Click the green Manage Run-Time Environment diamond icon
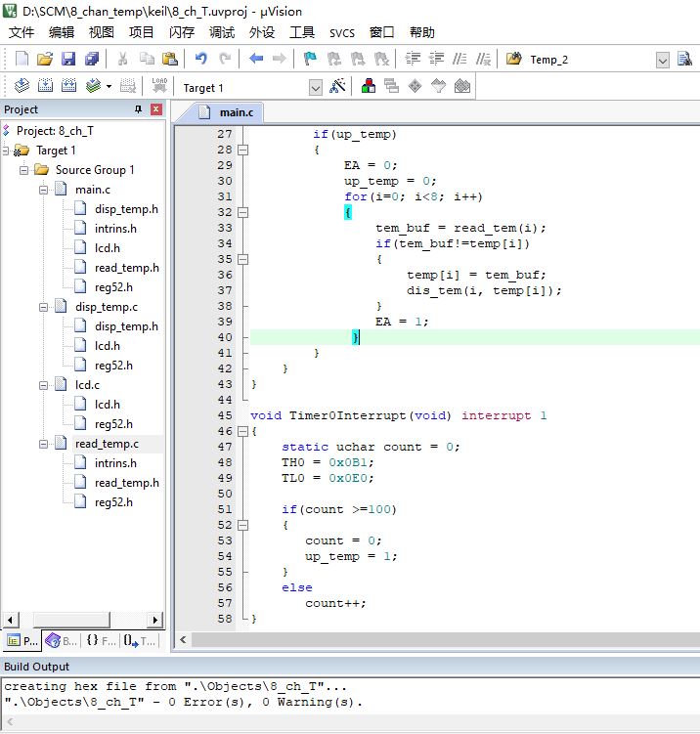700x734 pixels. (415, 86)
